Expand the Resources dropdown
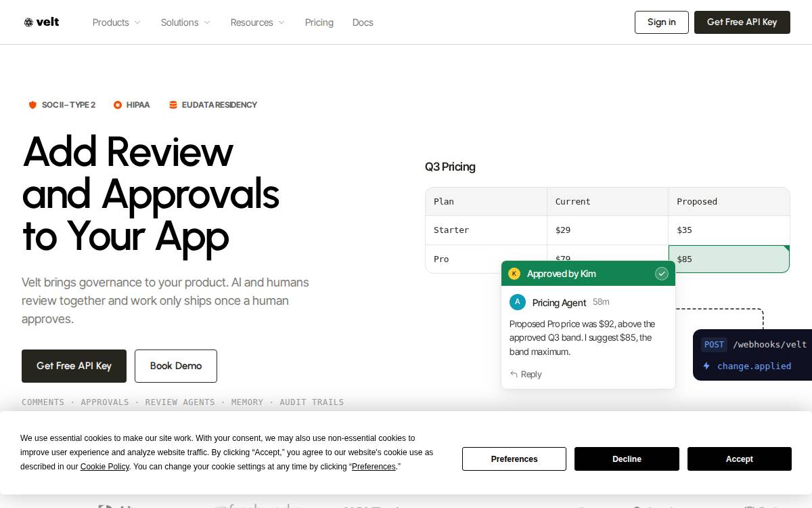The height and width of the screenshot is (508, 812). coord(258,22)
